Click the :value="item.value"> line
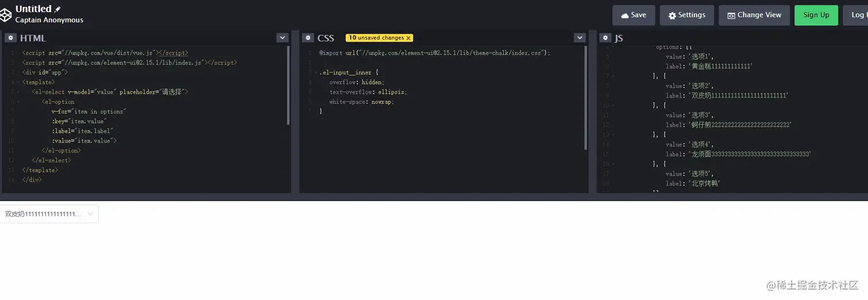This screenshot has height=300, width=868. pos(84,141)
